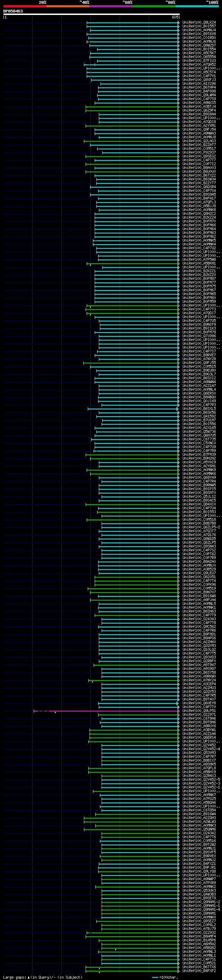Select label UniRef100_Q4W3B3

199,894
